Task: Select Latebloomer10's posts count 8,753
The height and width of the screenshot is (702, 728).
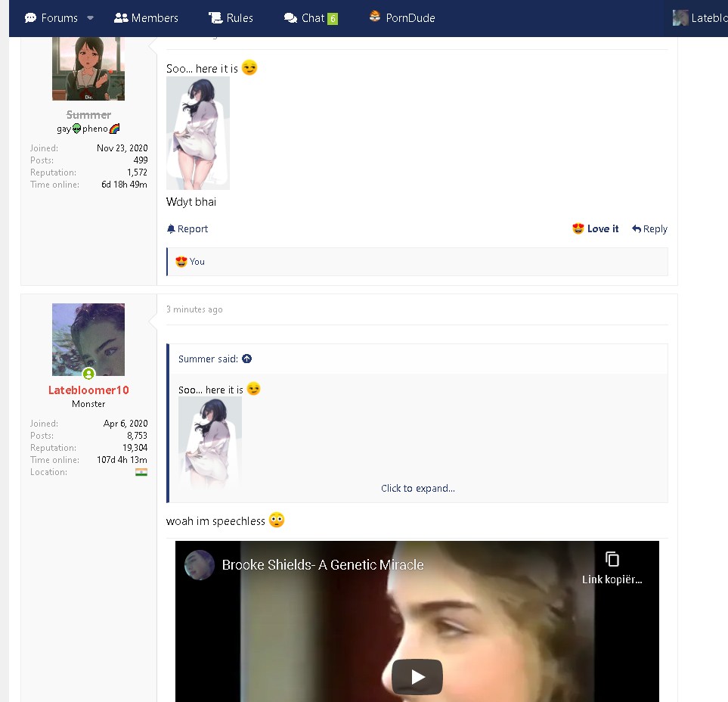Action: [138, 436]
